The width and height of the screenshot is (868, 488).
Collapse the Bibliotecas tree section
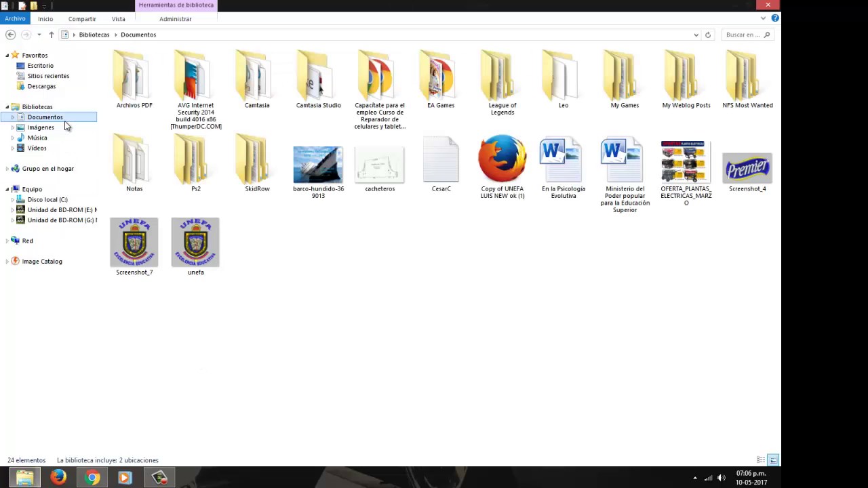(x=7, y=107)
